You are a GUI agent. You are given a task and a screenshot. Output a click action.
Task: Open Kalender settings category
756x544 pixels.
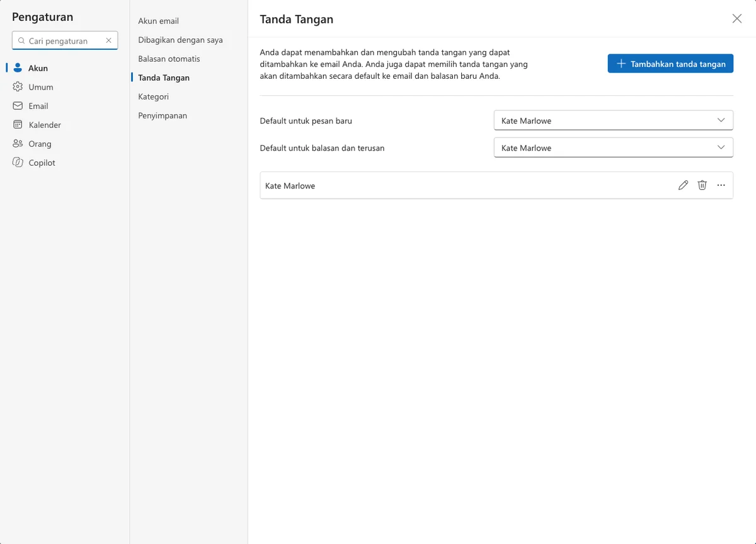(65, 125)
